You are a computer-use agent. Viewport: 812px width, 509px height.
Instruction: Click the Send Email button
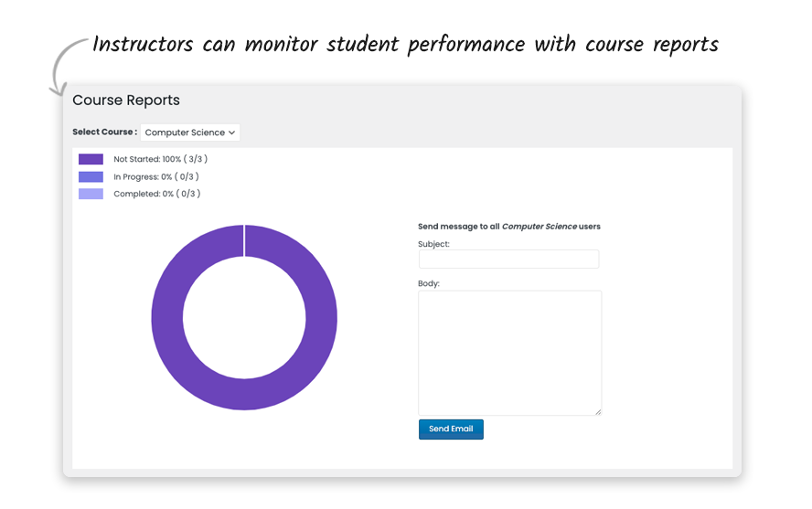(x=451, y=429)
